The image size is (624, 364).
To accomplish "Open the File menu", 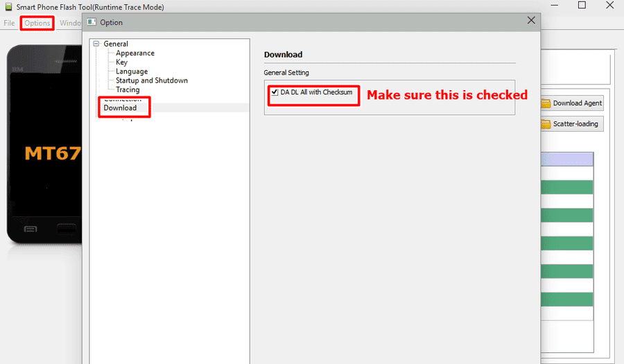I will (x=9, y=23).
